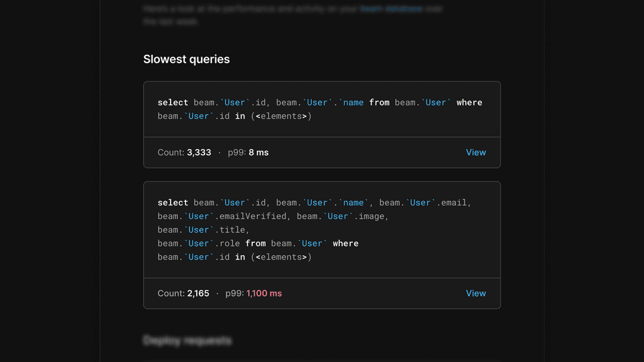Click View on the first slow query
644x362 pixels.
coord(476,152)
